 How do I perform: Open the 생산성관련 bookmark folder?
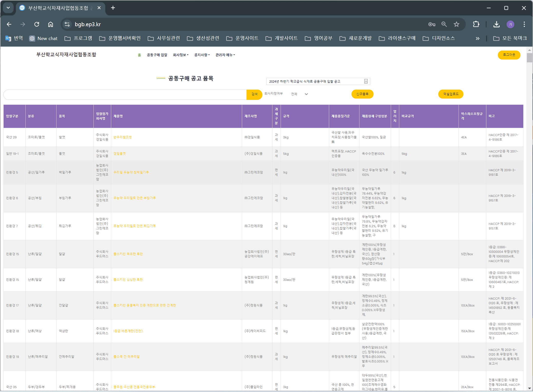pyautogui.click(x=203, y=38)
